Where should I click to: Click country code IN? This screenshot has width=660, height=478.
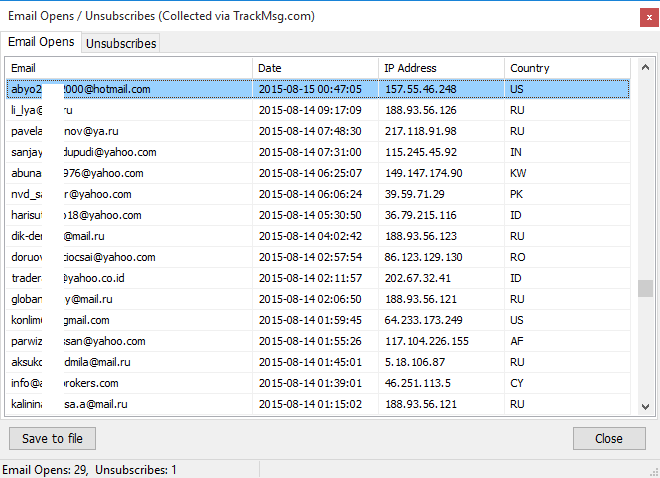pos(516,152)
